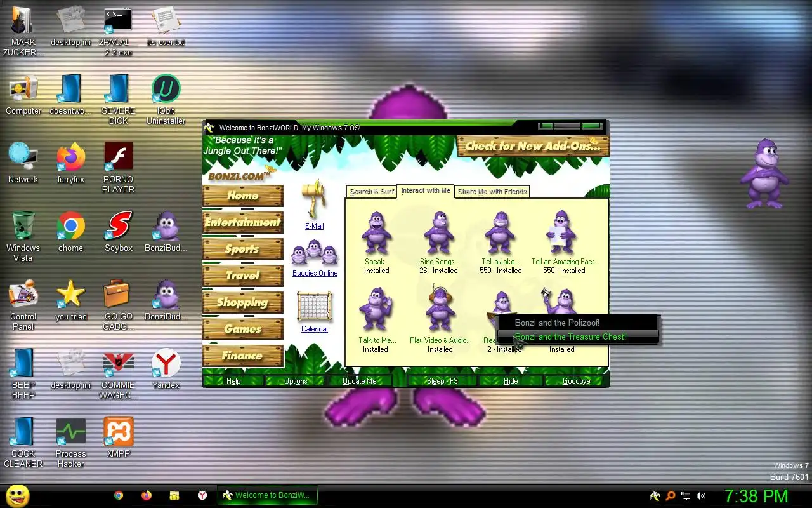Select the COMMIE WAGEC desktop icon
This screenshot has height=508, width=812.
(x=119, y=364)
